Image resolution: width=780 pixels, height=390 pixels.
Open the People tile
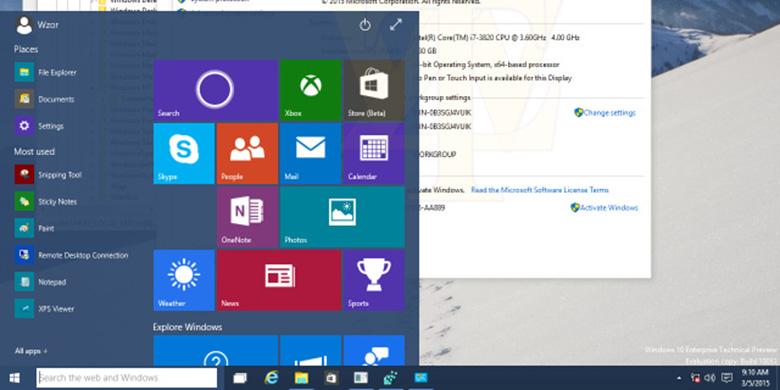click(247, 153)
